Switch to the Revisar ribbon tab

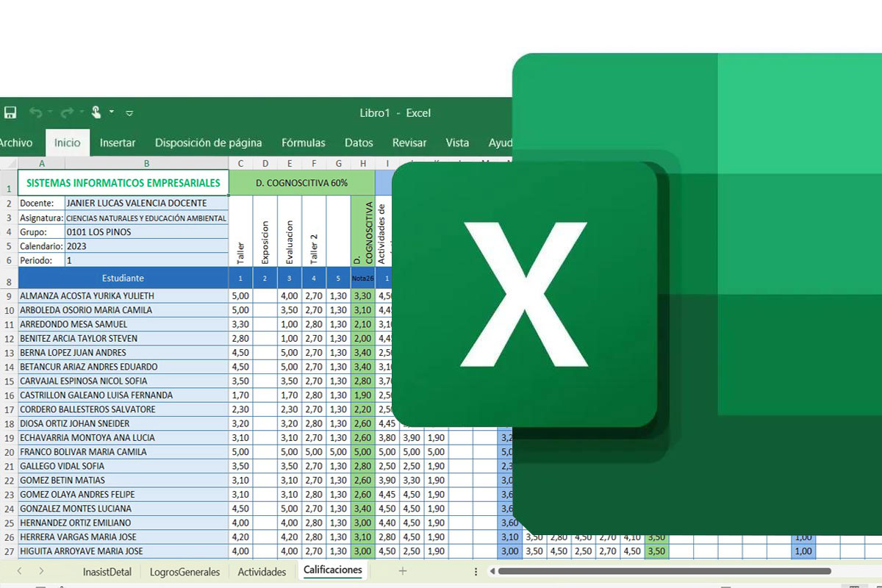(x=409, y=143)
